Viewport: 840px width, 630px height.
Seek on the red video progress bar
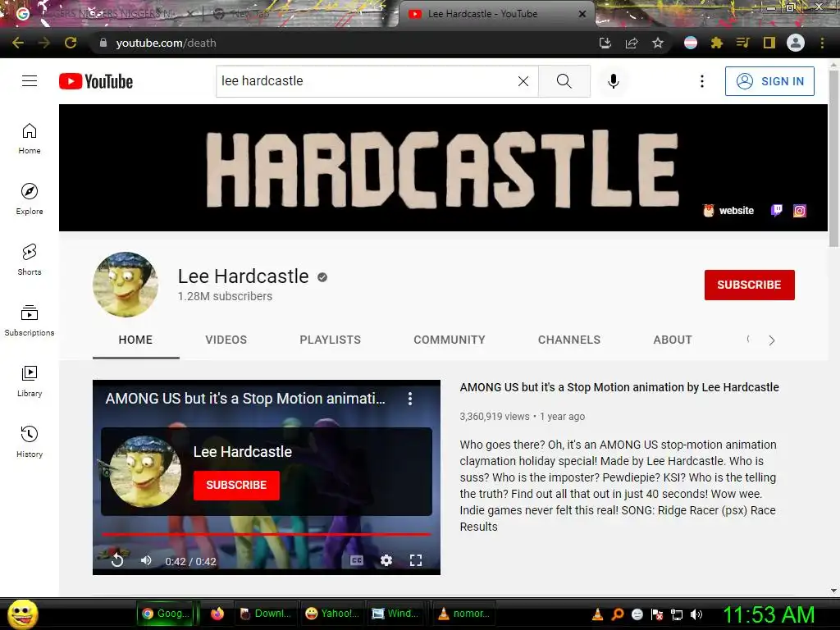click(x=267, y=534)
